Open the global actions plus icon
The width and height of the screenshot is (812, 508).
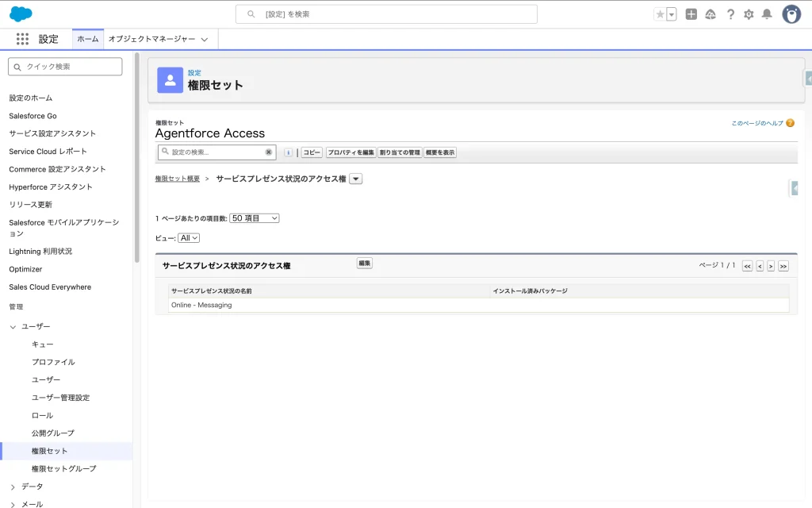pyautogui.click(x=691, y=14)
